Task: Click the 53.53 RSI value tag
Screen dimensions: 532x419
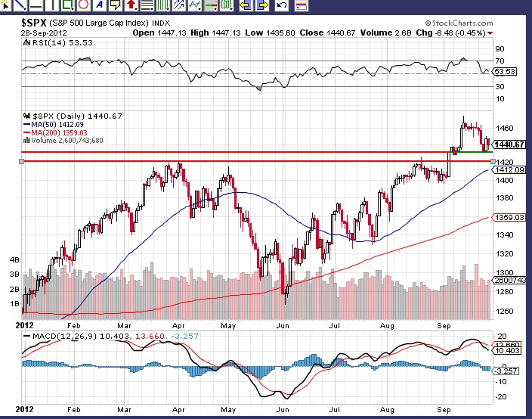Action: tap(505, 71)
